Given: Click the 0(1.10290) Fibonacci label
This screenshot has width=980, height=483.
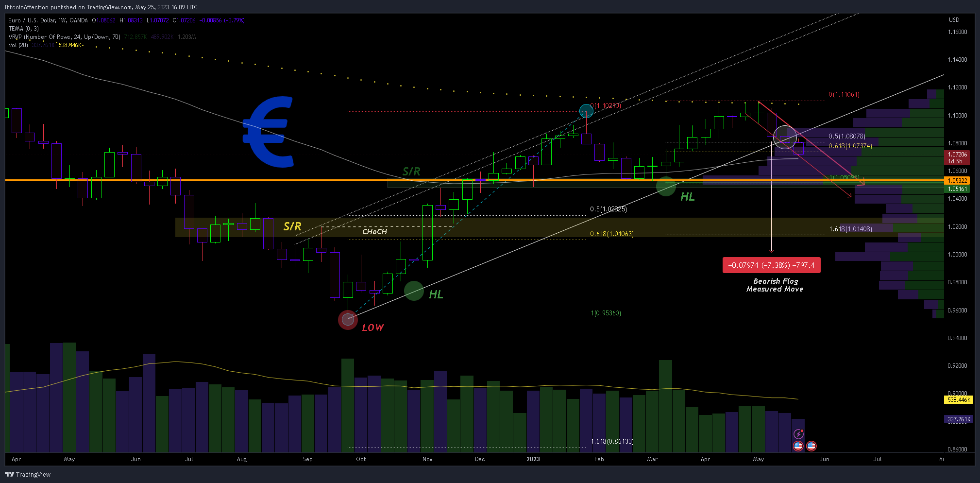Looking at the screenshot, I should [x=606, y=105].
